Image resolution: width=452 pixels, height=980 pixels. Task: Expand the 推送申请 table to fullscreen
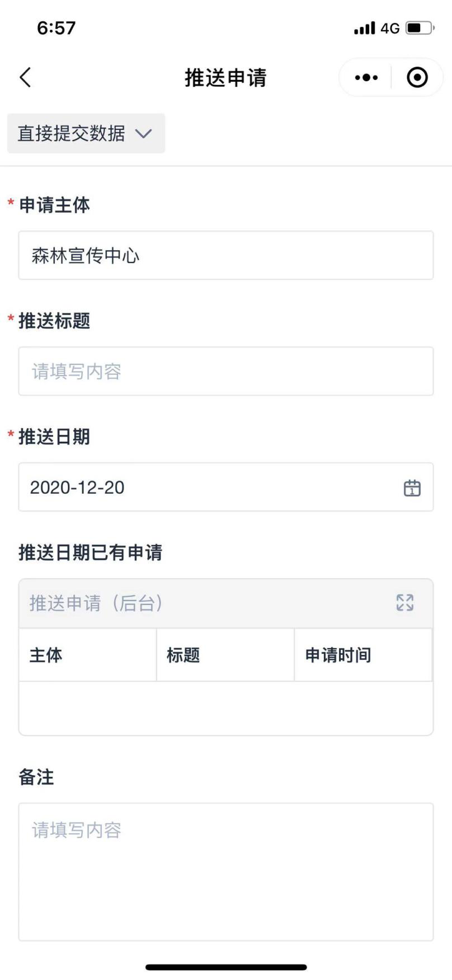tap(404, 603)
